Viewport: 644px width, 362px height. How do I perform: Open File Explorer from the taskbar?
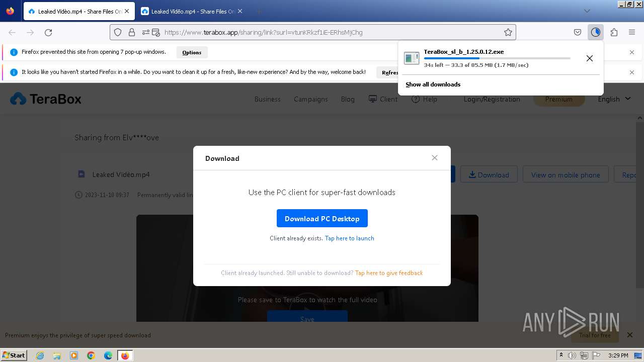pos(57,355)
